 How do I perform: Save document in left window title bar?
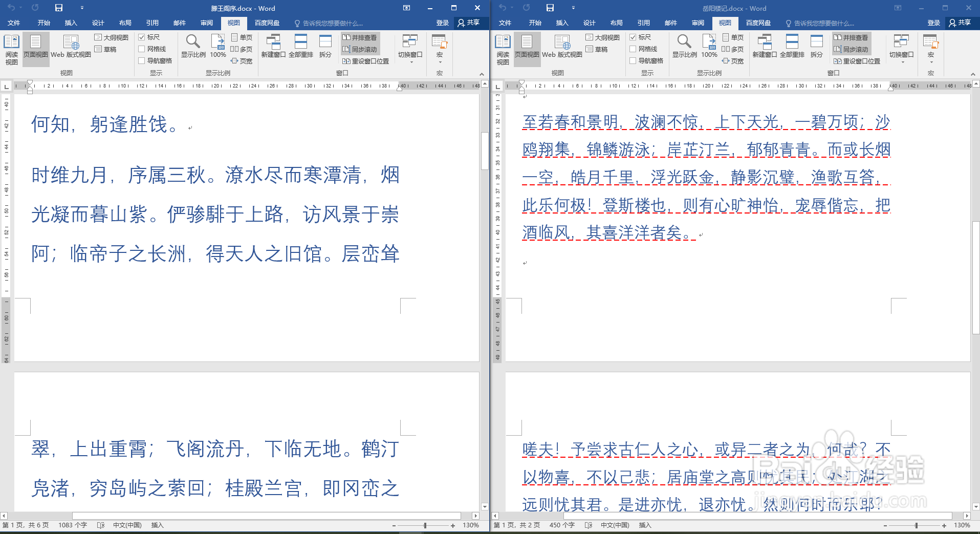[x=59, y=8]
